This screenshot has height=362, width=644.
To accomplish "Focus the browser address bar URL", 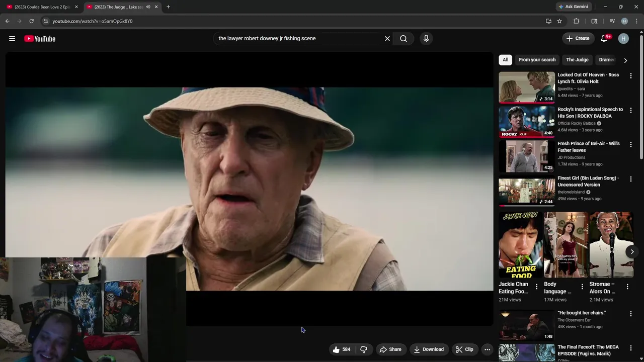I will coord(93,21).
